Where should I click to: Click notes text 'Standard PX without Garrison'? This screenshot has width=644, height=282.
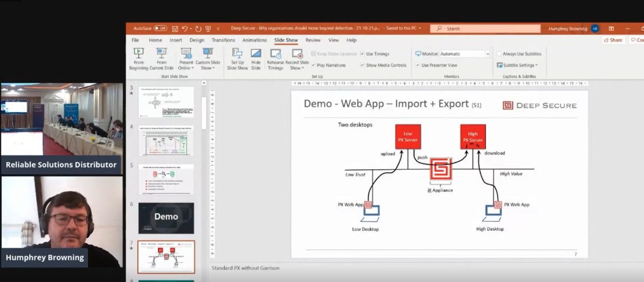click(x=245, y=268)
